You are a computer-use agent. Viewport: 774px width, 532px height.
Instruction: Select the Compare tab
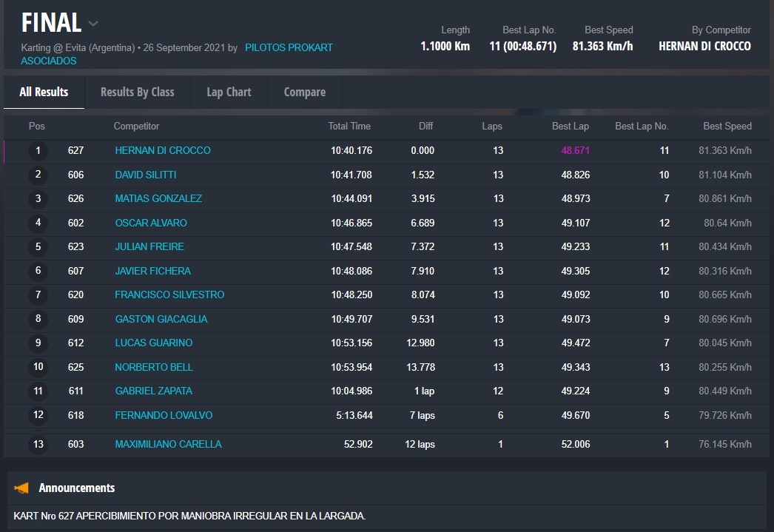pyautogui.click(x=304, y=92)
